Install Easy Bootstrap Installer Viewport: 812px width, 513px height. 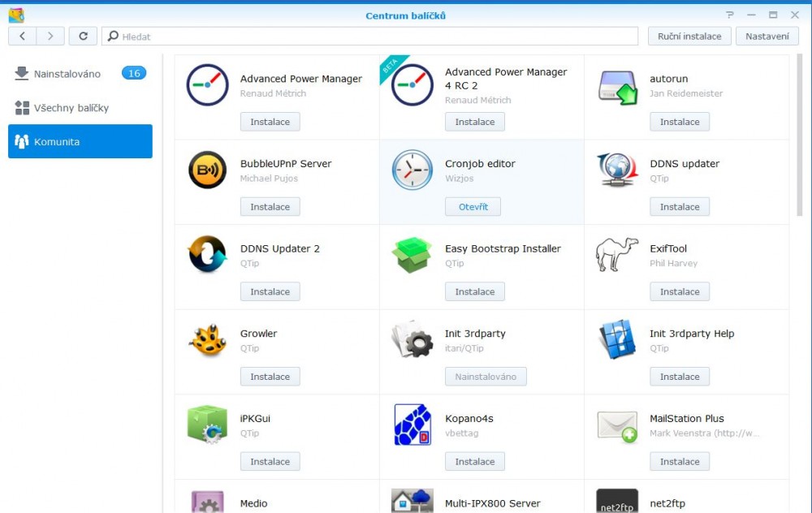pos(475,291)
